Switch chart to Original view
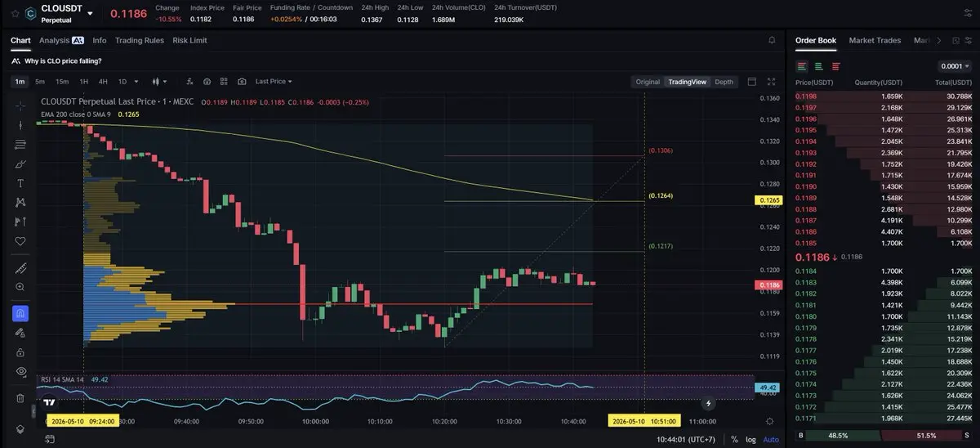The width and height of the screenshot is (980, 448). 648,82
